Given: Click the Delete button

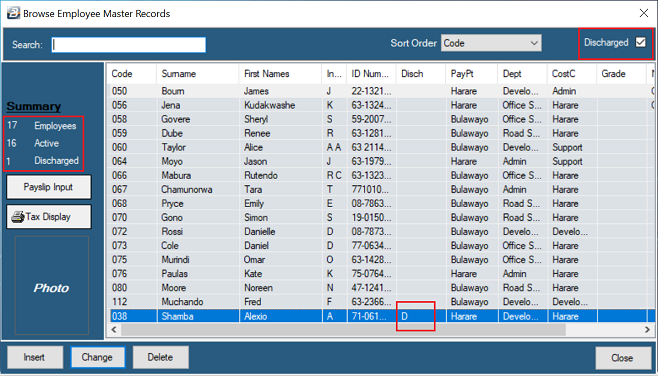Looking at the screenshot, I should coord(160,358).
